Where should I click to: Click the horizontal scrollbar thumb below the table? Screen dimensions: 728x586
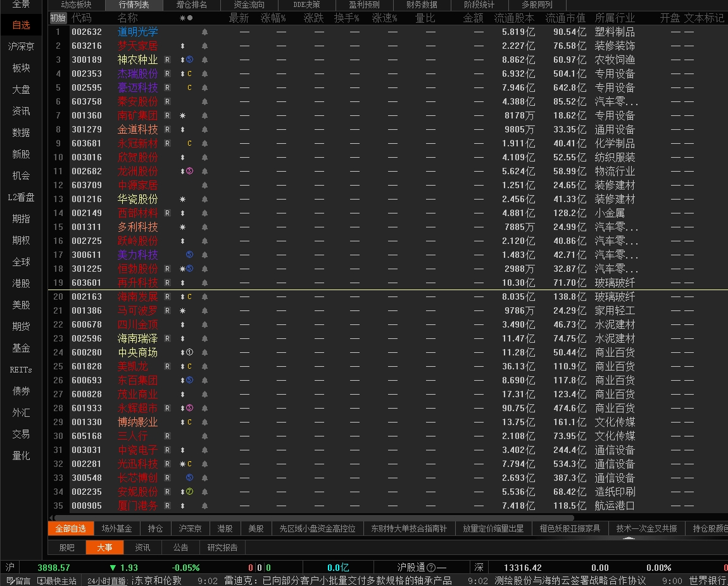314,517
